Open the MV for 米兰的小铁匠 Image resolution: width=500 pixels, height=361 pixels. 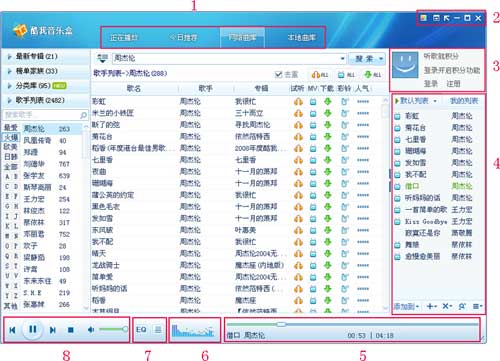[x=313, y=114]
